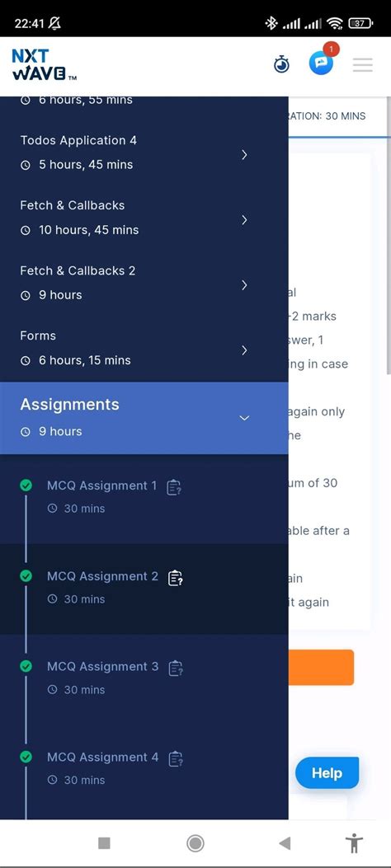The image size is (391, 868).
Task: Click the quiz icon beside MCQ Assignment 2
Action: pos(175,578)
